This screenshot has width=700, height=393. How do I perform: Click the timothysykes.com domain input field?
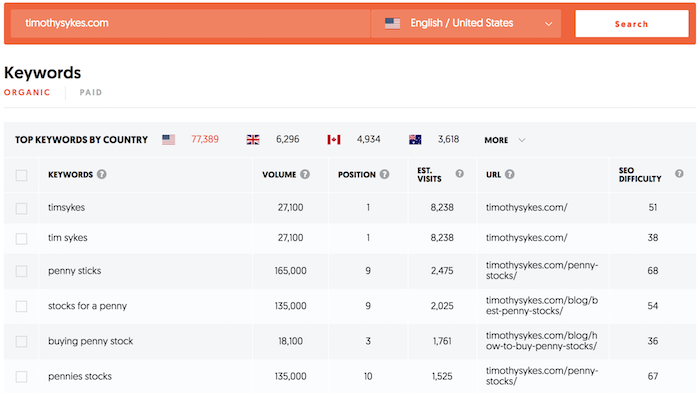(191, 23)
